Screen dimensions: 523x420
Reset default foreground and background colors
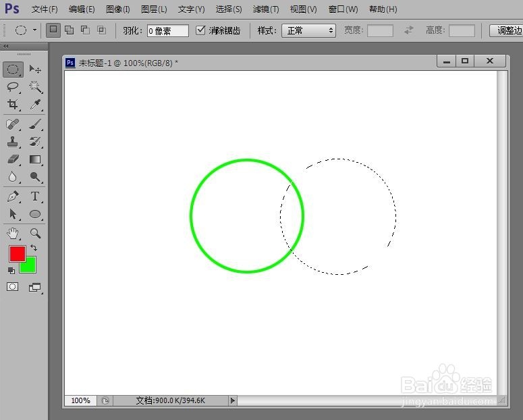click(x=11, y=270)
